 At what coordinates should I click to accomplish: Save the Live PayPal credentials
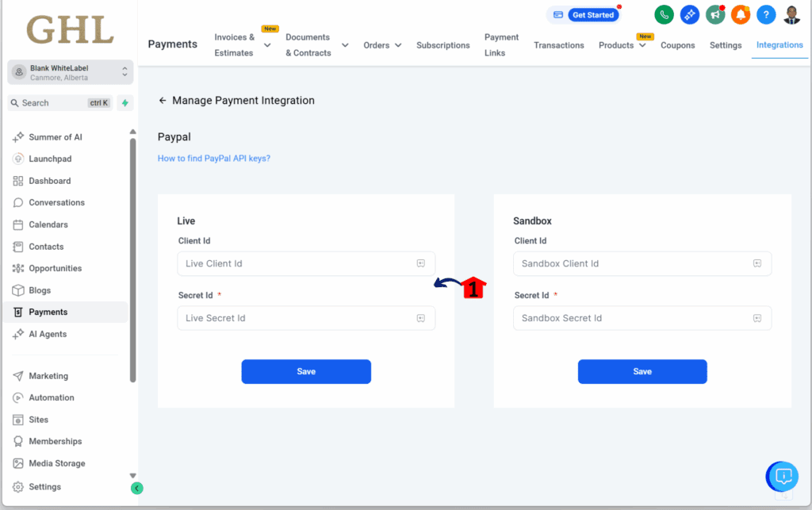(306, 372)
